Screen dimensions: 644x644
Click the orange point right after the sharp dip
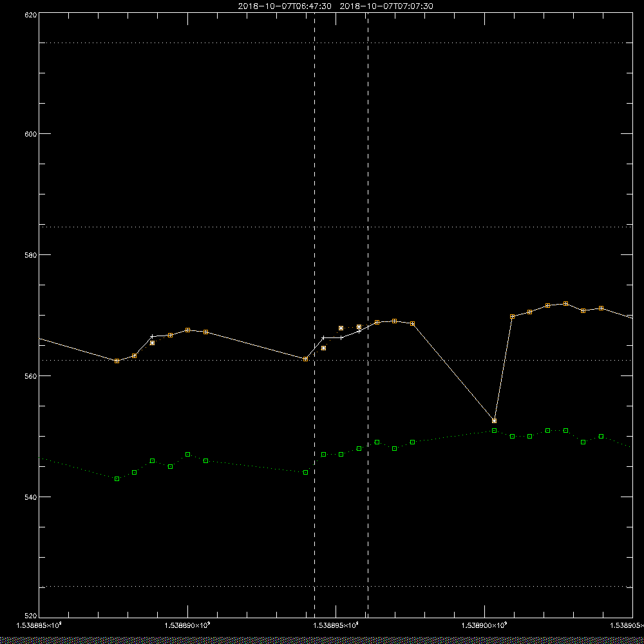(x=512, y=317)
